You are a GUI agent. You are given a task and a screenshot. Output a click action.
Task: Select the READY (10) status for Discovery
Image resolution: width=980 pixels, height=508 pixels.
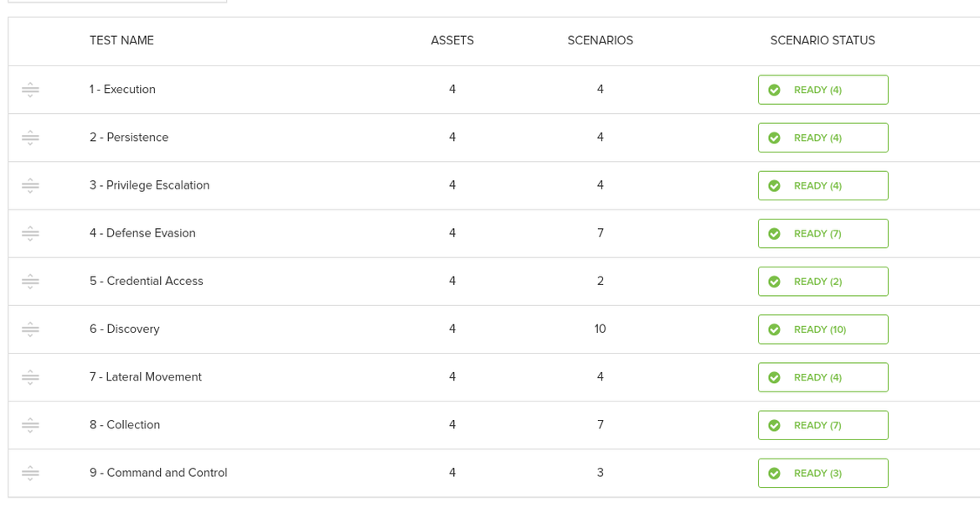pyautogui.click(x=823, y=329)
